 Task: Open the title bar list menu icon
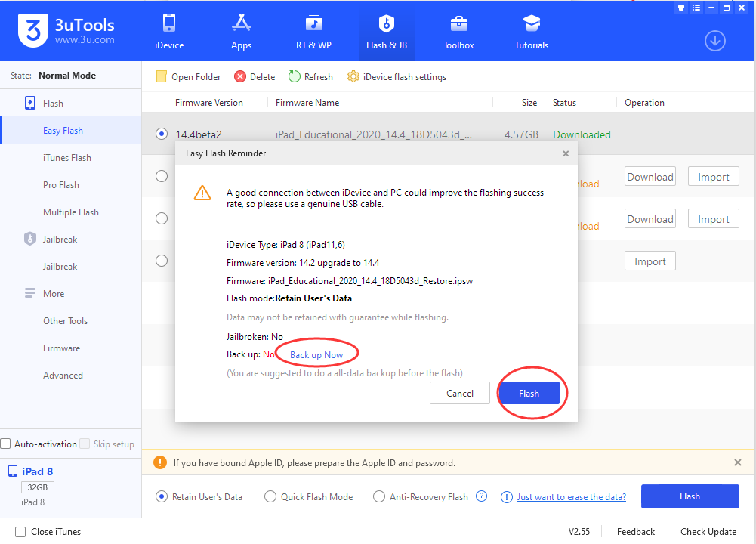point(696,8)
